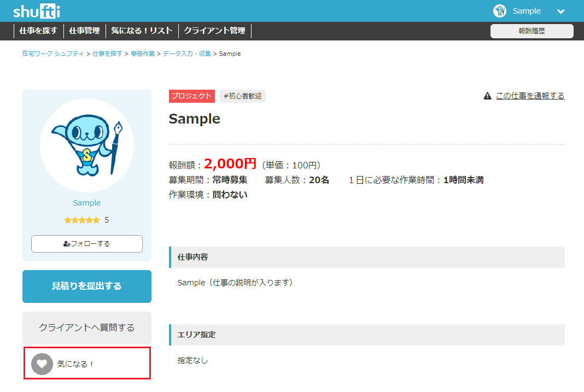Viewport: 584px width, 392px height.
Task: Go to 在宅ワーク シュフティ breadcrumb link
Action: pos(53,54)
